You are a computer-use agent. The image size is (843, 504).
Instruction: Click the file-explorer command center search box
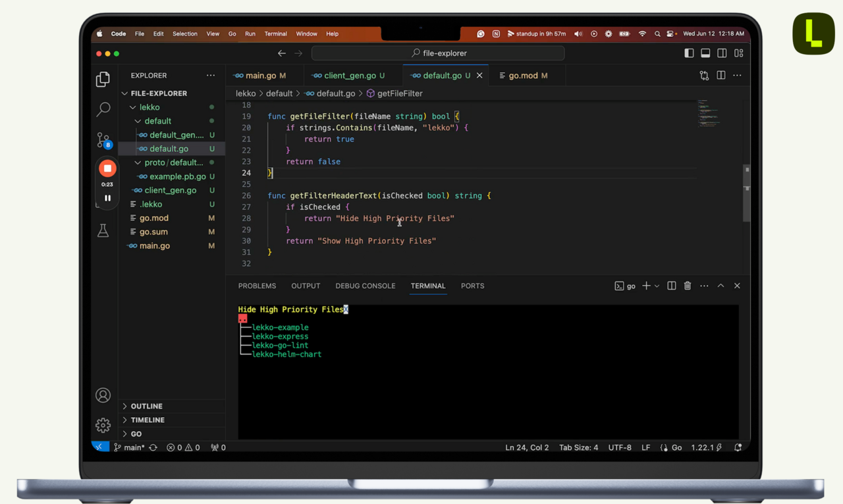coord(438,53)
